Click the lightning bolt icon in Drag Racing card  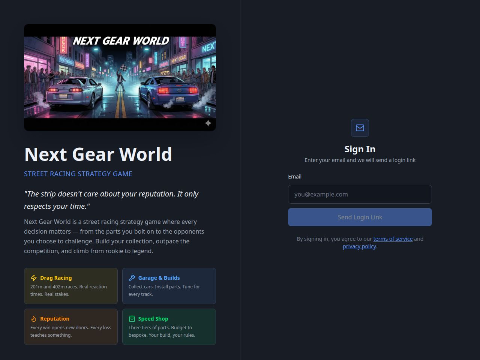pyautogui.click(x=34, y=278)
